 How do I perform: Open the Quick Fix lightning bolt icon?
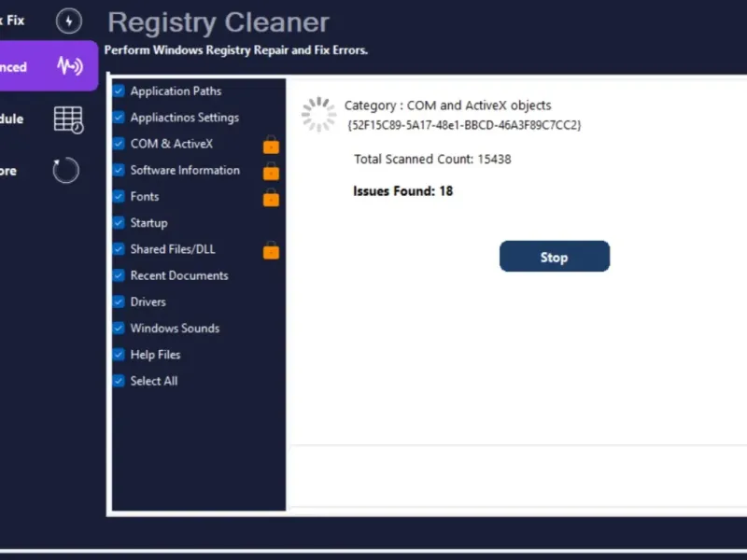pos(69,21)
